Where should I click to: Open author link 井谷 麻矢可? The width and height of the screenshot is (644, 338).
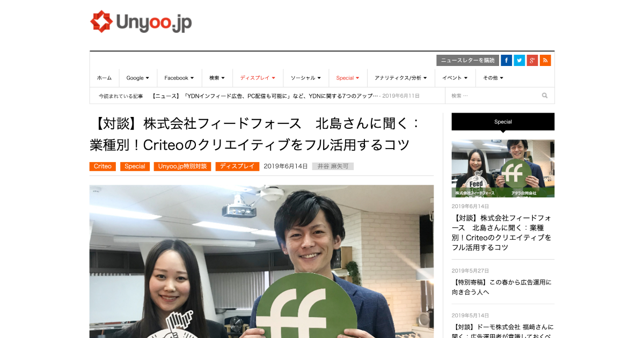[x=333, y=166]
